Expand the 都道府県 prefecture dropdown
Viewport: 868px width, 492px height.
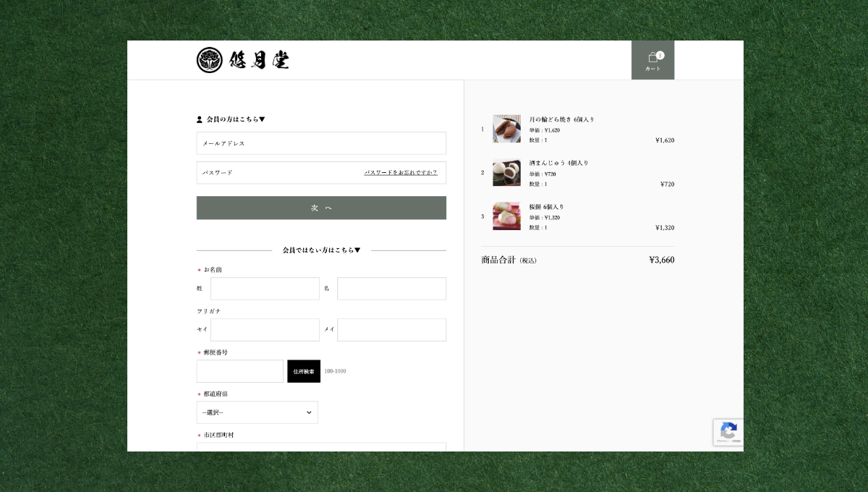(257, 412)
